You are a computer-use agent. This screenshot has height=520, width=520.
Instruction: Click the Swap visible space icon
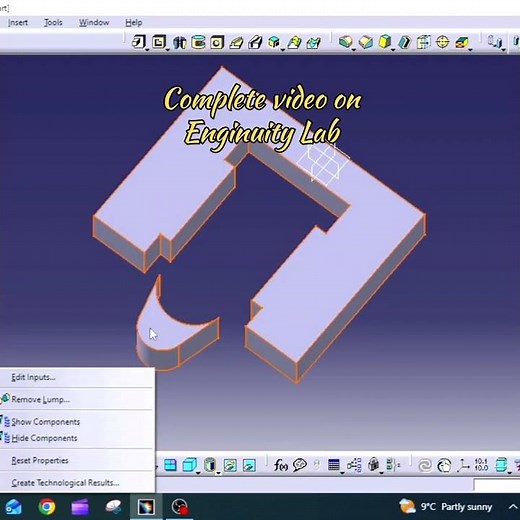249,465
